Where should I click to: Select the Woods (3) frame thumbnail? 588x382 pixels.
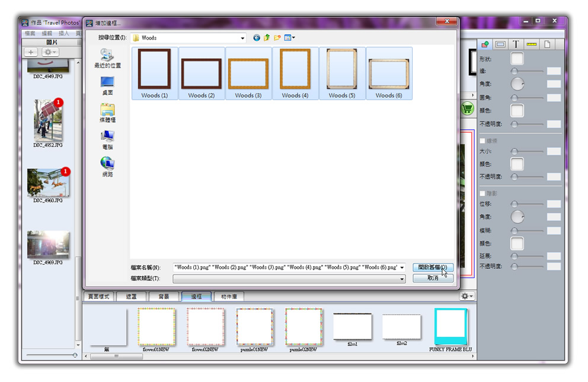click(248, 73)
